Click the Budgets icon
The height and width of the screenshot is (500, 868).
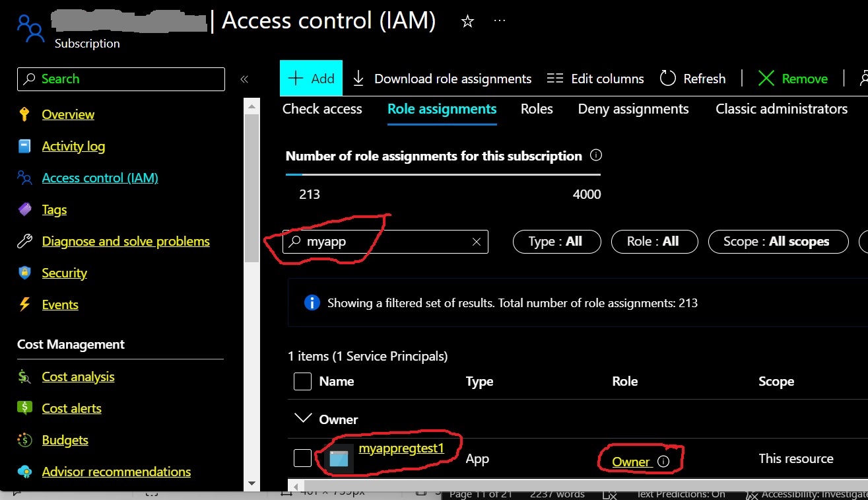coord(24,440)
